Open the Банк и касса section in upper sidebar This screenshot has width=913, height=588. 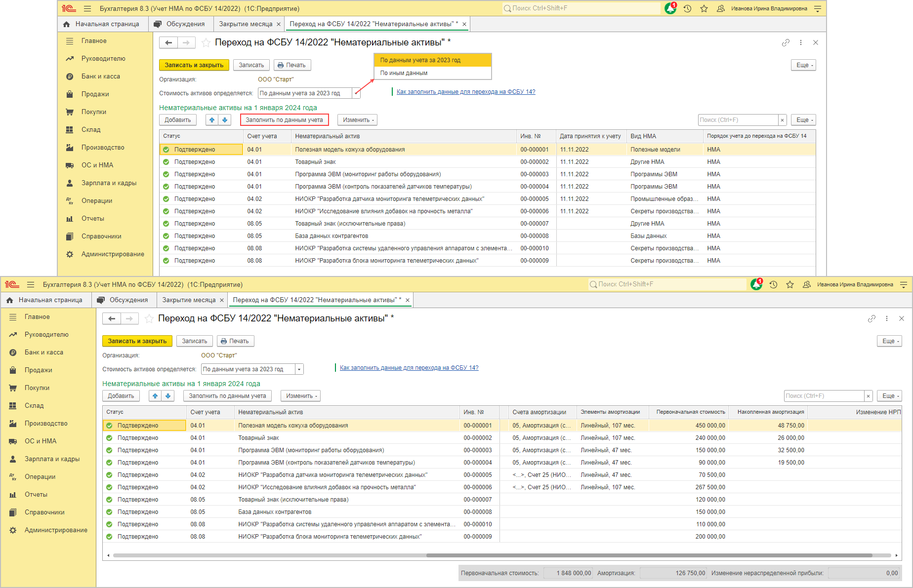(x=100, y=77)
